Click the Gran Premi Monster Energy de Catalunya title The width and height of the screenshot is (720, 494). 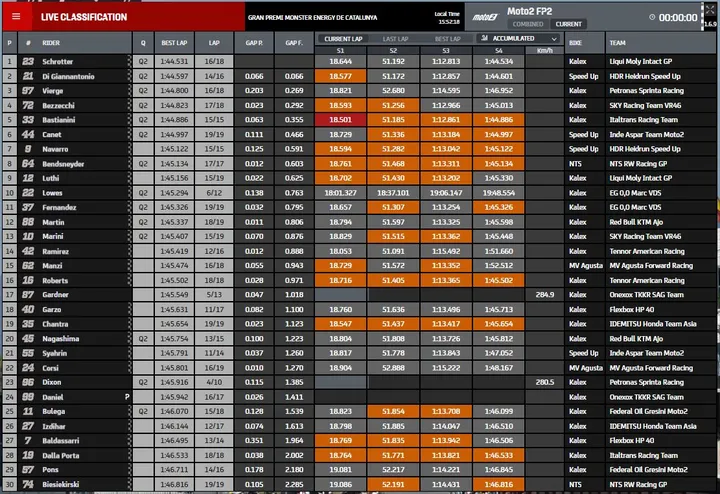coord(312,17)
